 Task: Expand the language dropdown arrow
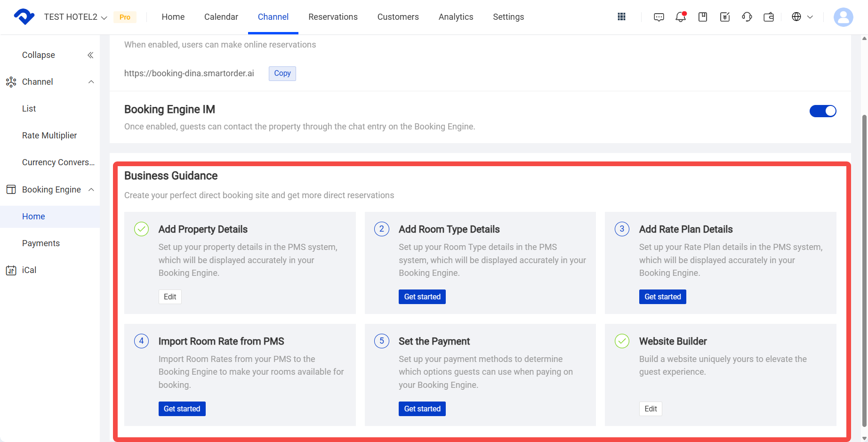pos(810,17)
